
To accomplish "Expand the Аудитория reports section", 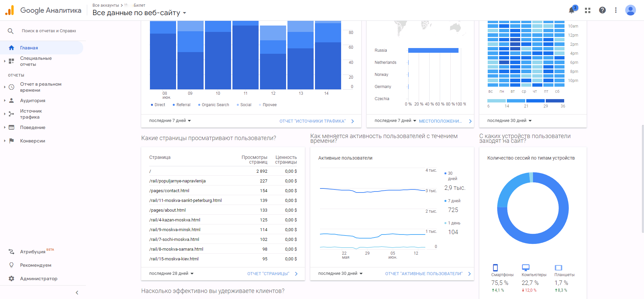I will [5, 100].
